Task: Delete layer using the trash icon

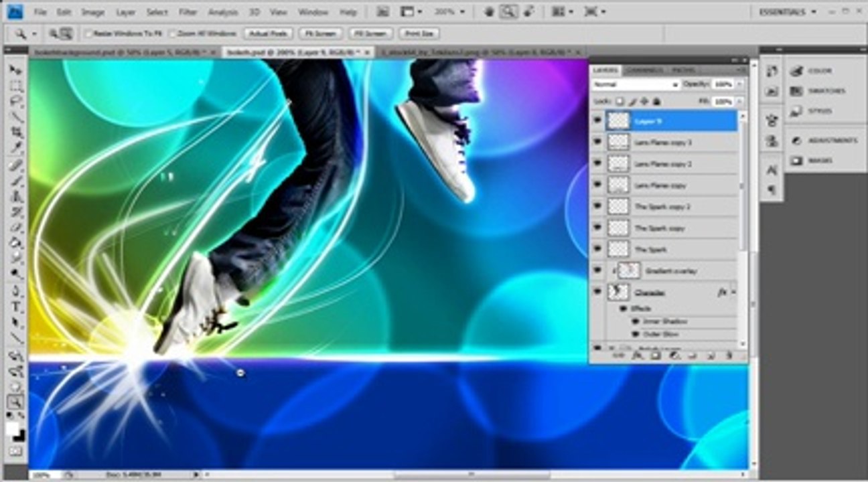Action: point(729,355)
